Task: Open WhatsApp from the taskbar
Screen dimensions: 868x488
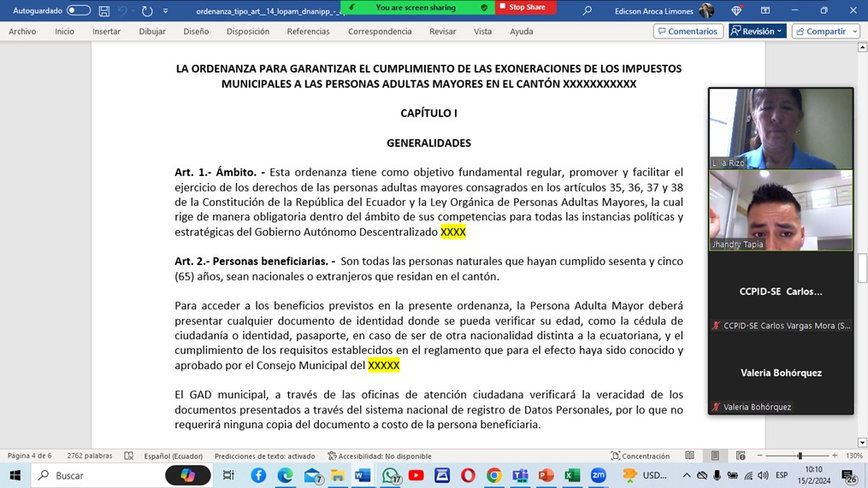Action: pos(390,476)
